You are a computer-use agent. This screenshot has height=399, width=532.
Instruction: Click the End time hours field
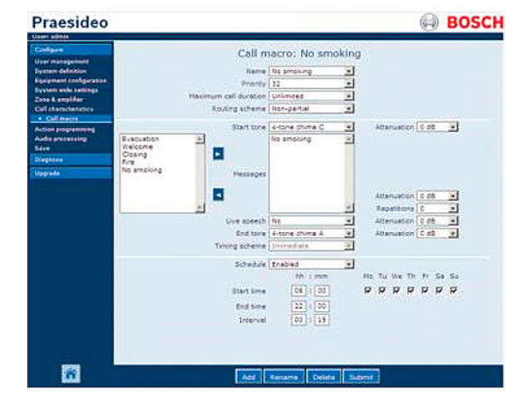298,306
